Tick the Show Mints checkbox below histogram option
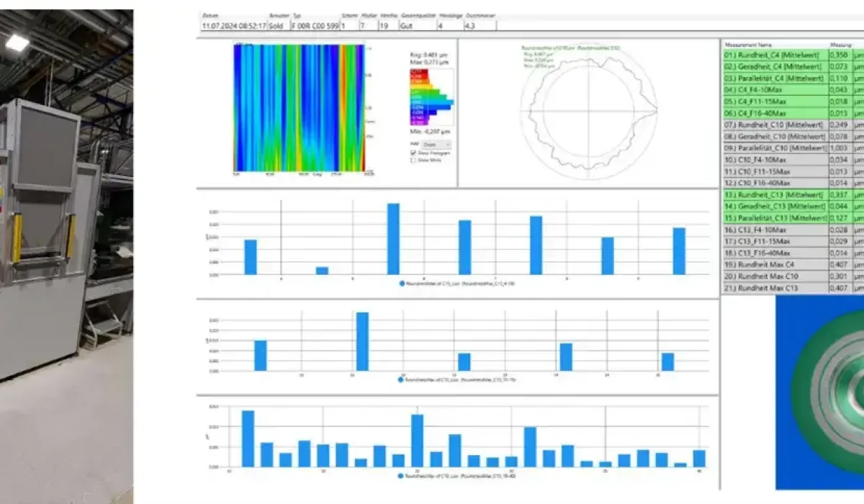The image size is (864, 504). click(x=412, y=160)
